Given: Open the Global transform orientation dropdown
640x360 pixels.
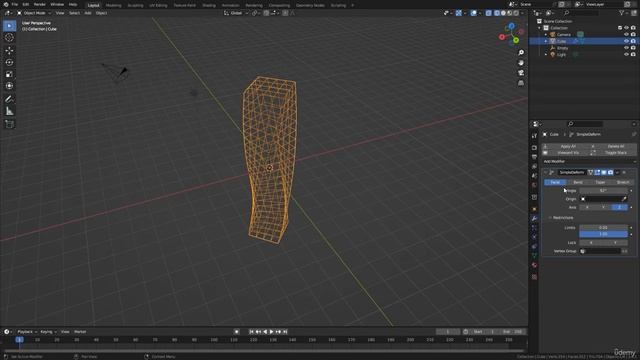Looking at the screenshot, I should pyautogui.click(x=236, y=13).
